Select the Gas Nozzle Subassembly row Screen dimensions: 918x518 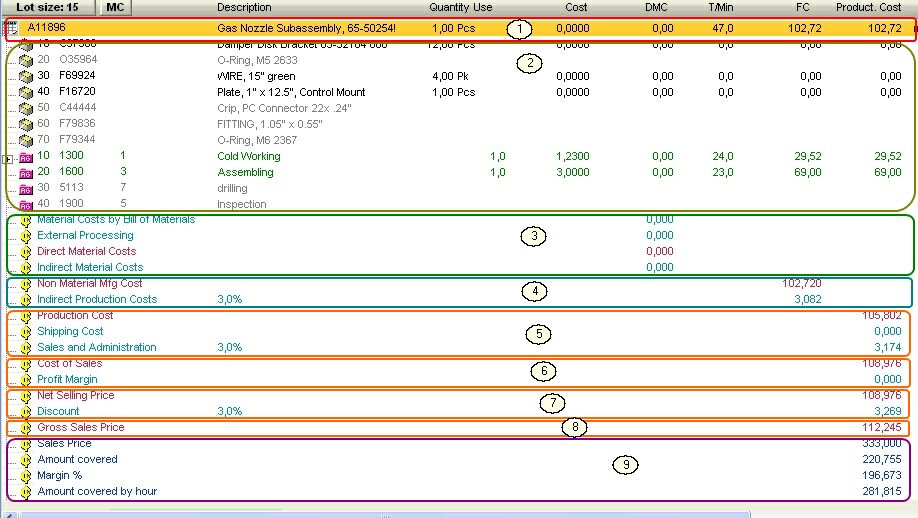point(306,28)
